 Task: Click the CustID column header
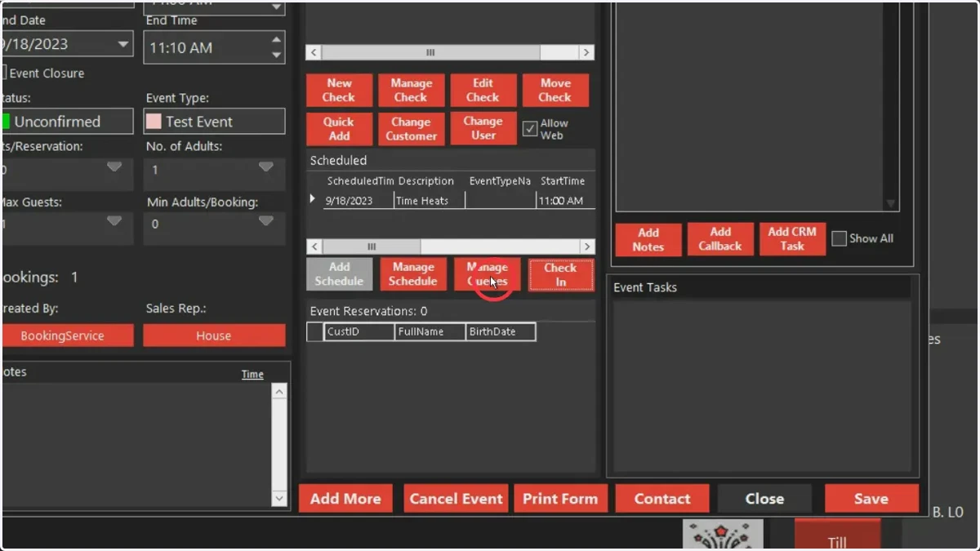[359, 331]
